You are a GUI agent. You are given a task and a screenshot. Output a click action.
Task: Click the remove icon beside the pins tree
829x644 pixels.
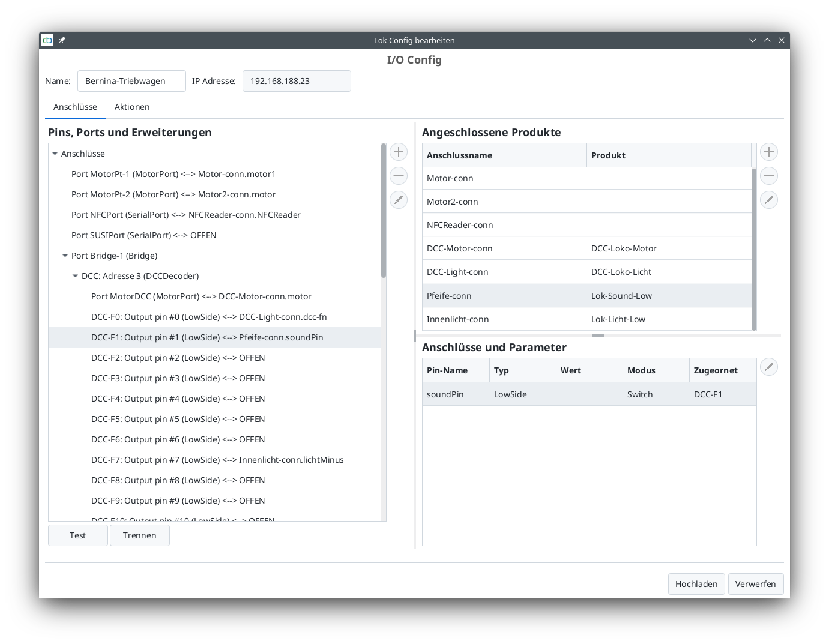coord(399,176)
